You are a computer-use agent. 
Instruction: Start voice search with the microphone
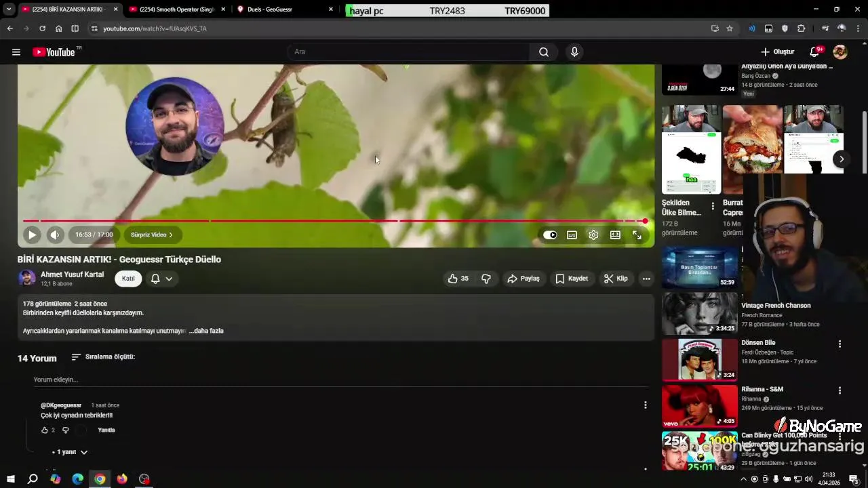(574, 52)
